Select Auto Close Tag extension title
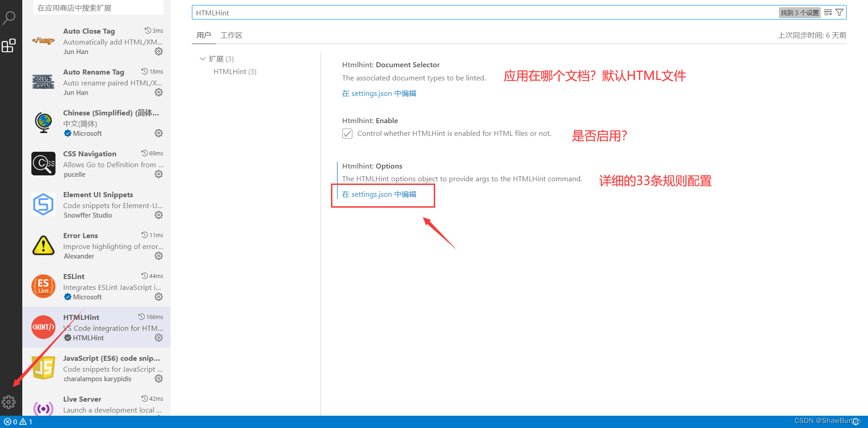 pyautogui.click(x=89, y=31)
